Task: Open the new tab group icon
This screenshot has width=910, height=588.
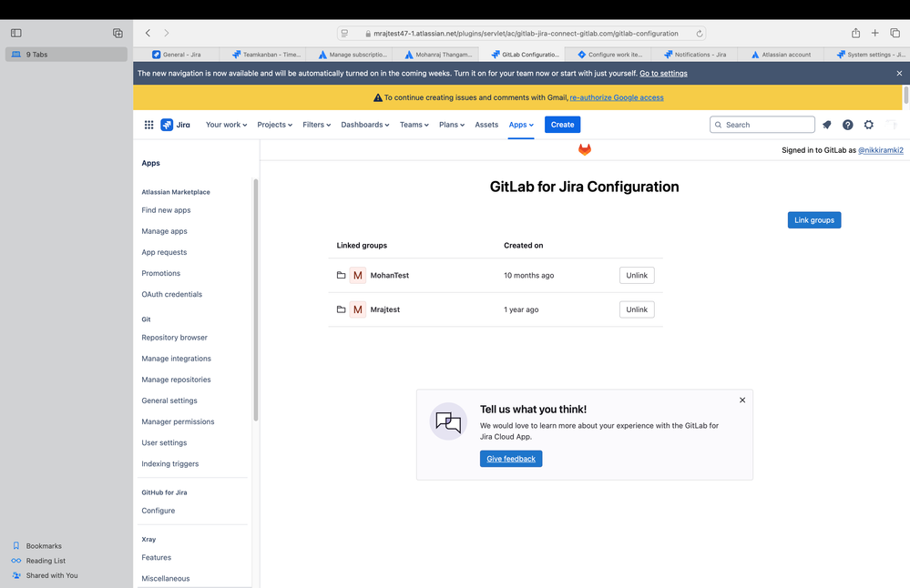Action: (118, 33)
